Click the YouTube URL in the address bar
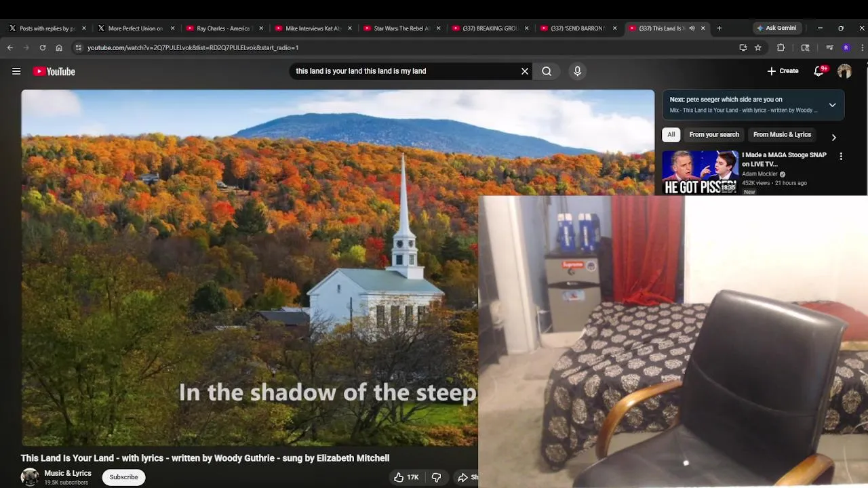 pos(193,47)
